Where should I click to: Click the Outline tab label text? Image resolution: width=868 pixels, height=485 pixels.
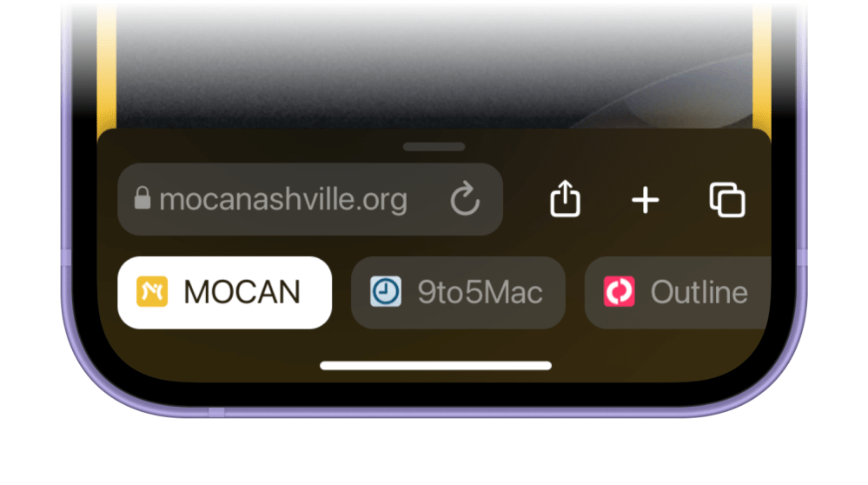pos(699,292)
